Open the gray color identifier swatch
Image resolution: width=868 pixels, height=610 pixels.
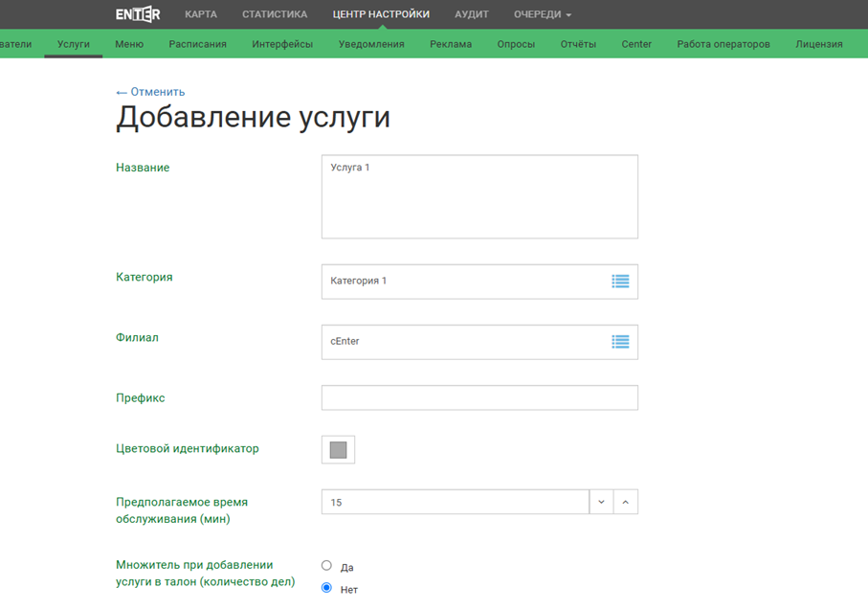pos(338,450)
